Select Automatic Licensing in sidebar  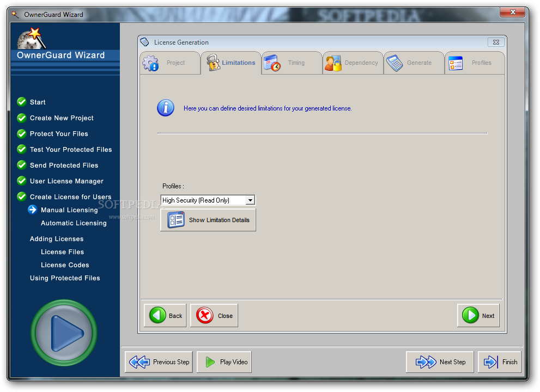coord(74,223)
